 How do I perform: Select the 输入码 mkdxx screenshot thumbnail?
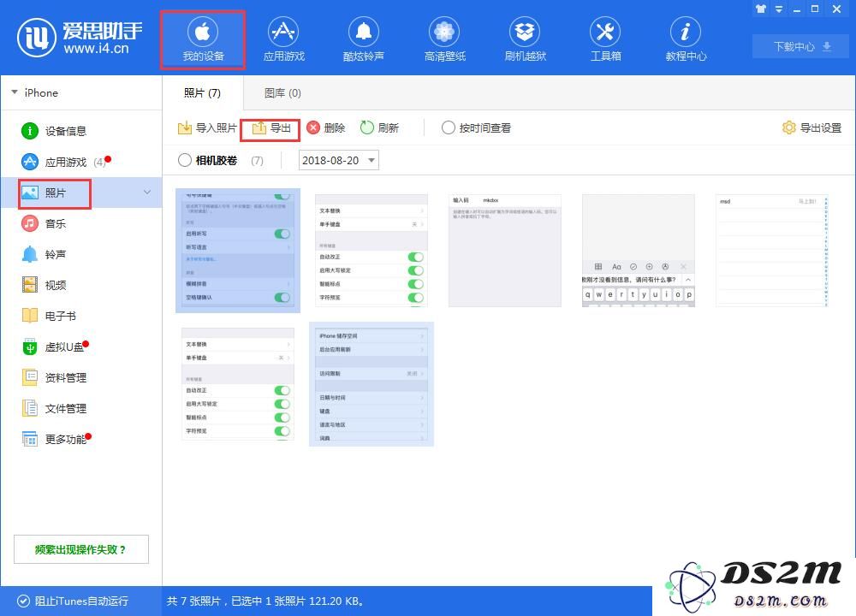click(505, 251)
